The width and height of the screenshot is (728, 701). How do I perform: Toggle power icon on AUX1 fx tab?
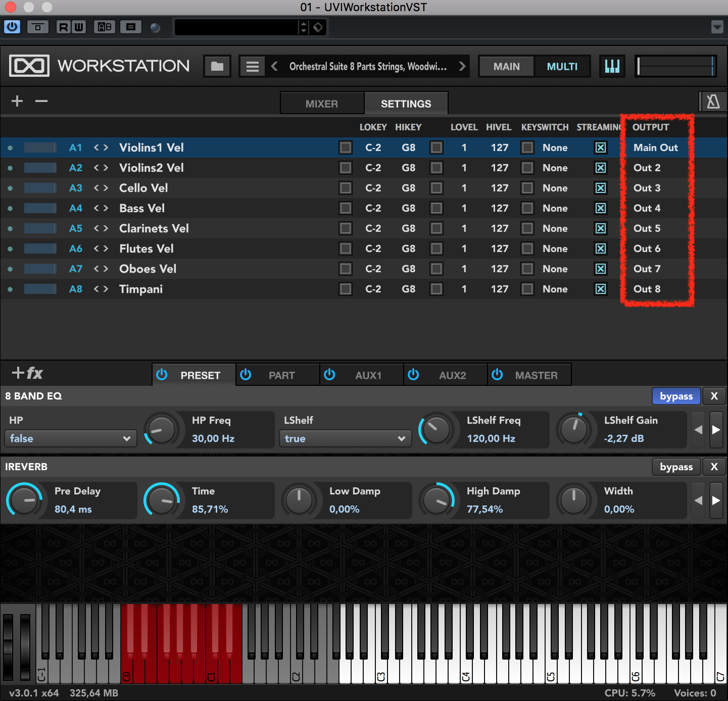coord(329,375)
